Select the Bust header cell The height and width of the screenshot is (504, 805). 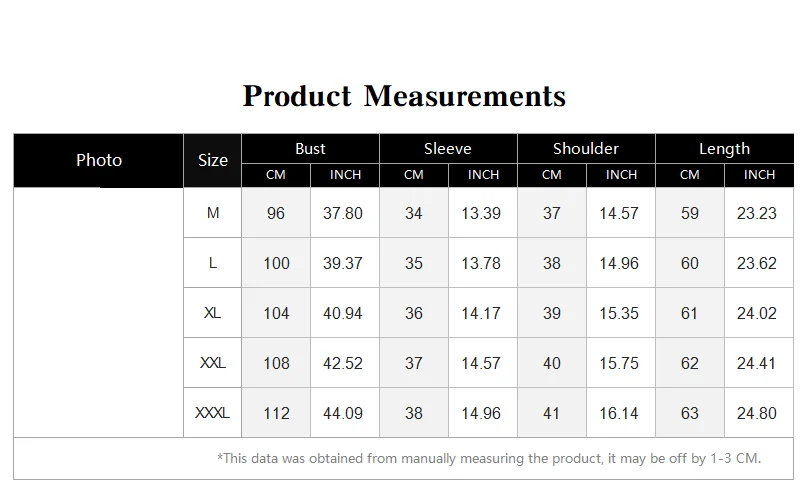pos(310,149)
